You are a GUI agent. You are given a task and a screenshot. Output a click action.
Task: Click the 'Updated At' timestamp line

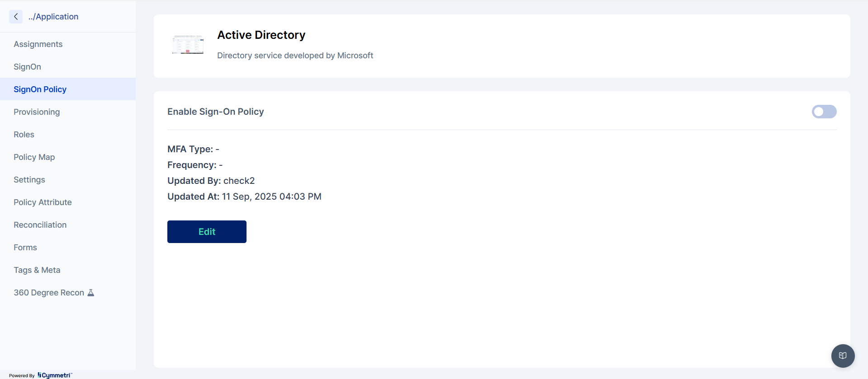tap(244, 197)
